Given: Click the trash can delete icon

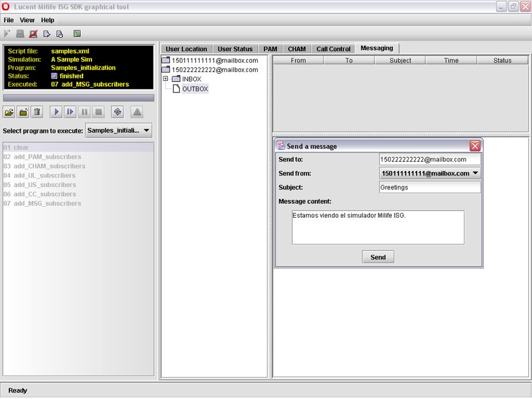Looking at the screenshot, I should click(37, 112).
